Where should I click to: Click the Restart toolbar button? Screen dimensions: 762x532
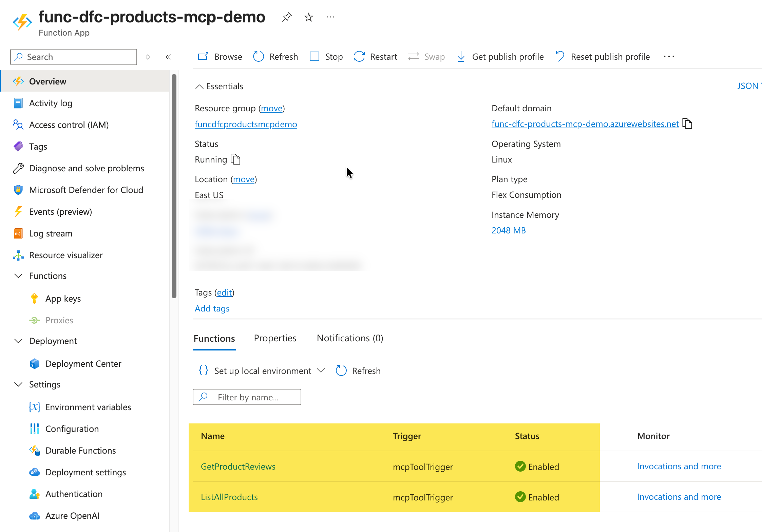click(x=376, y=57)
